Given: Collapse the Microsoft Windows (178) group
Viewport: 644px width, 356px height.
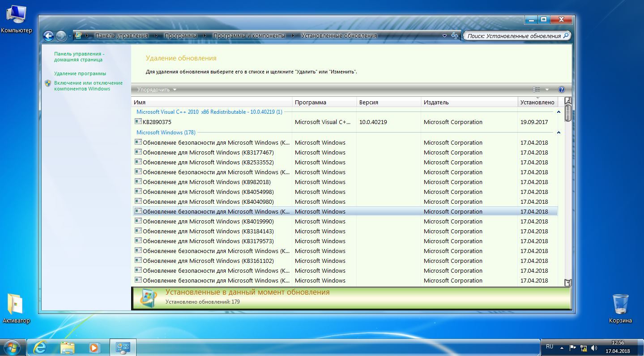Looking at the screenshot, I should click(559, 133).
